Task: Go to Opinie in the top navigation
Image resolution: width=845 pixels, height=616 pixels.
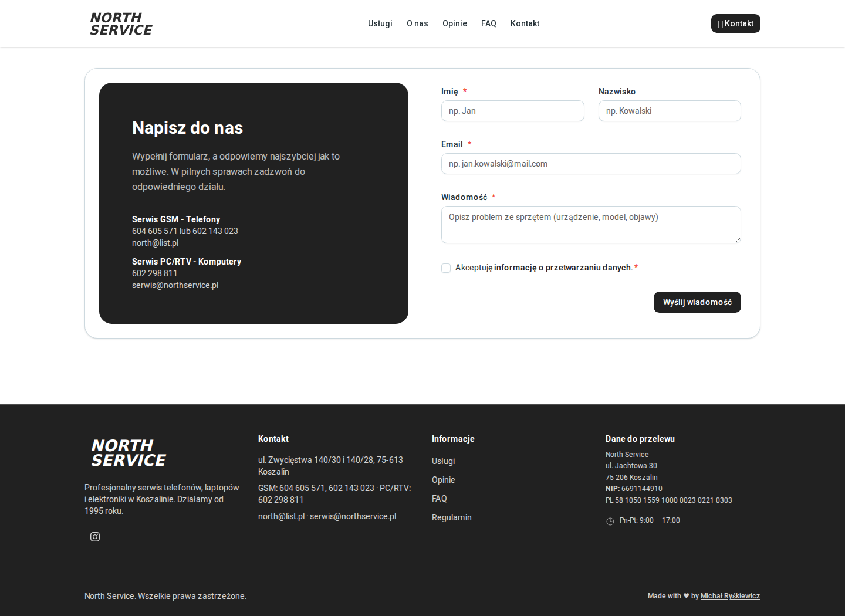Action: point(455,23)
